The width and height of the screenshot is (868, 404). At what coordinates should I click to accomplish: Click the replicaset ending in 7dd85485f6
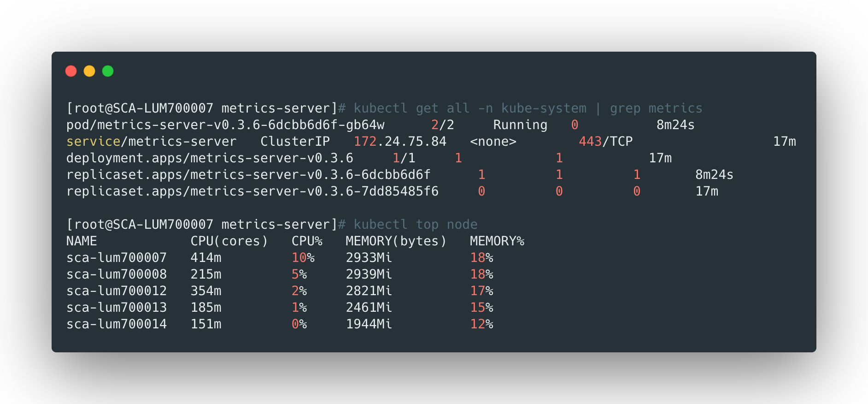click(252, 191)
